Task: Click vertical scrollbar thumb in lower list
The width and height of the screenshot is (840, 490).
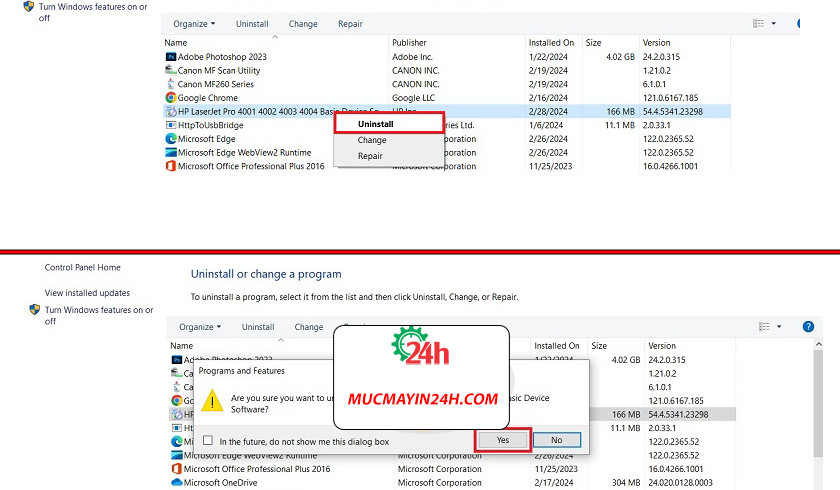Action: (818, 404)
